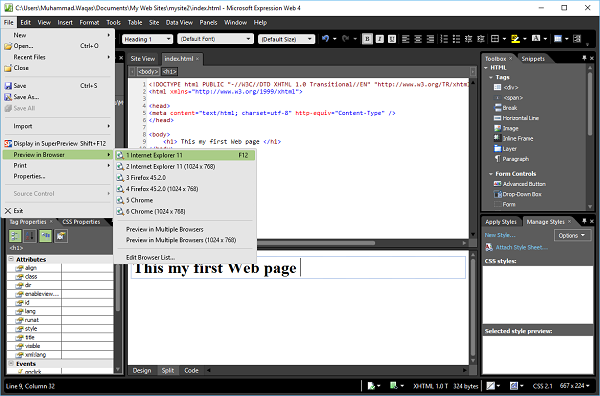Click the decrease indent icon

[x=468, y=39]
